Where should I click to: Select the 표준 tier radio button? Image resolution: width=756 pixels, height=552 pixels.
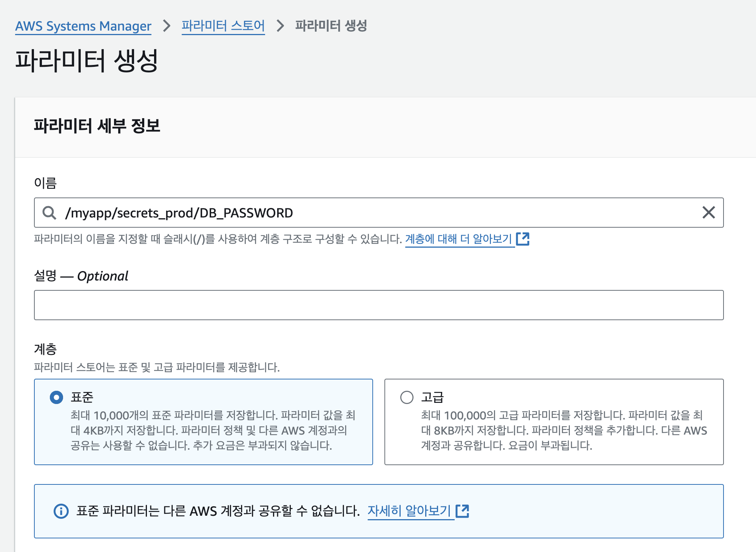click(57, 397)
